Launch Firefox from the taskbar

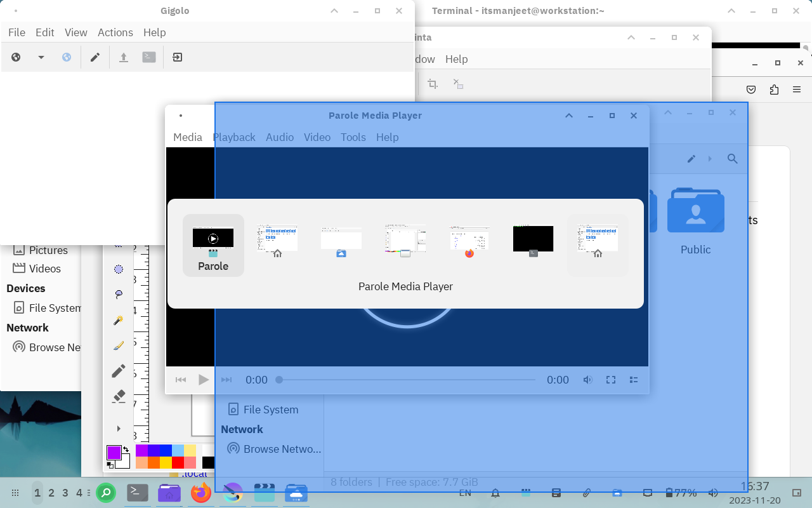click(201, 493)
